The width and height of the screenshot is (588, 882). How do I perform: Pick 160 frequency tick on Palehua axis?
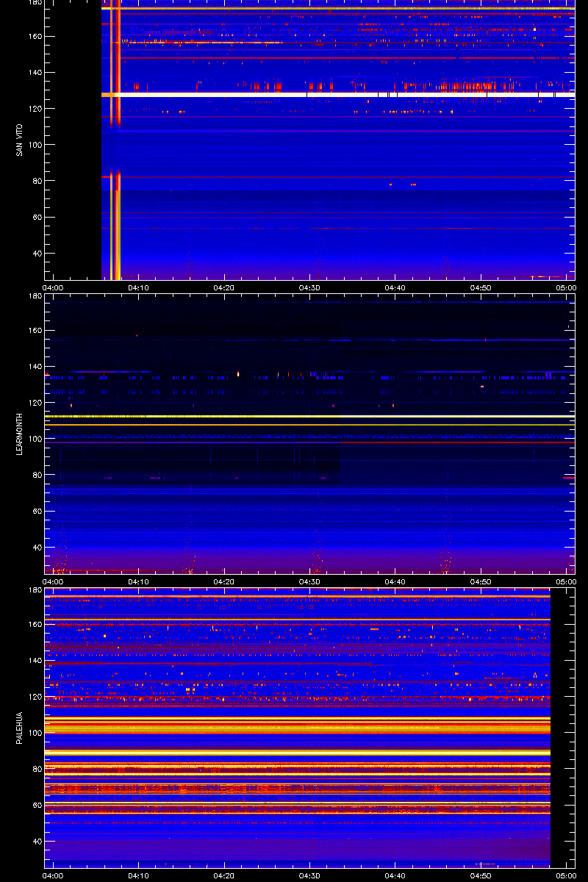tap(35, 625)
